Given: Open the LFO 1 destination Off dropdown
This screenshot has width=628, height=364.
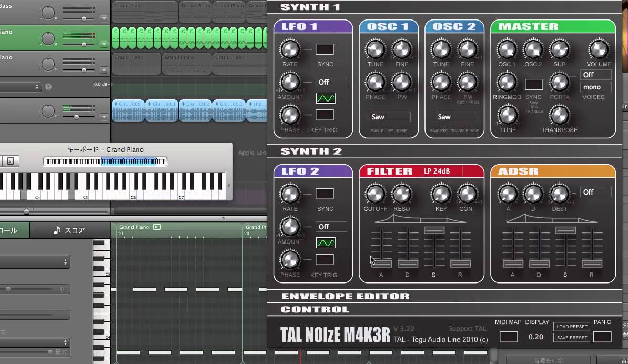Looking at the screenshot, I should [331, 82].
